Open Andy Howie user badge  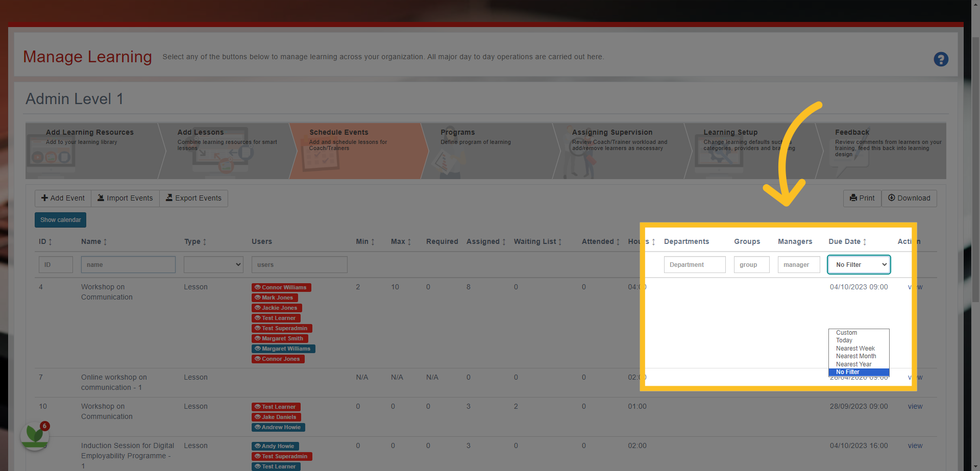tap(275, 446)
